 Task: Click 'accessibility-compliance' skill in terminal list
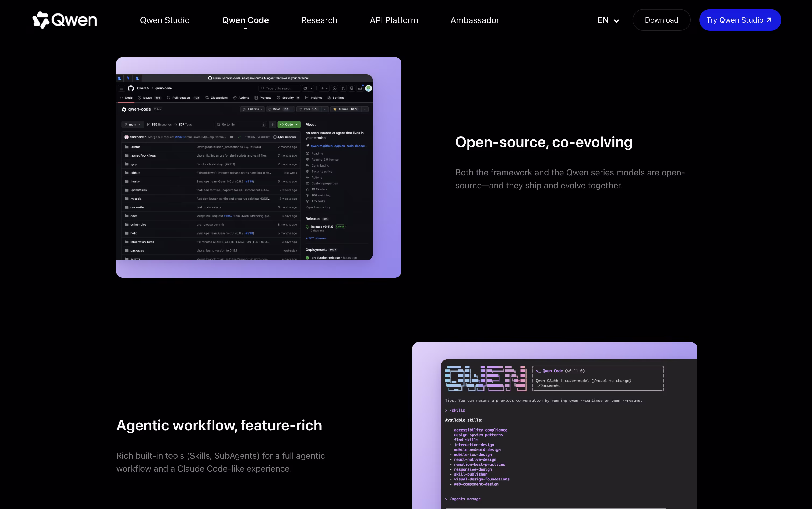[x=481, y=430]
